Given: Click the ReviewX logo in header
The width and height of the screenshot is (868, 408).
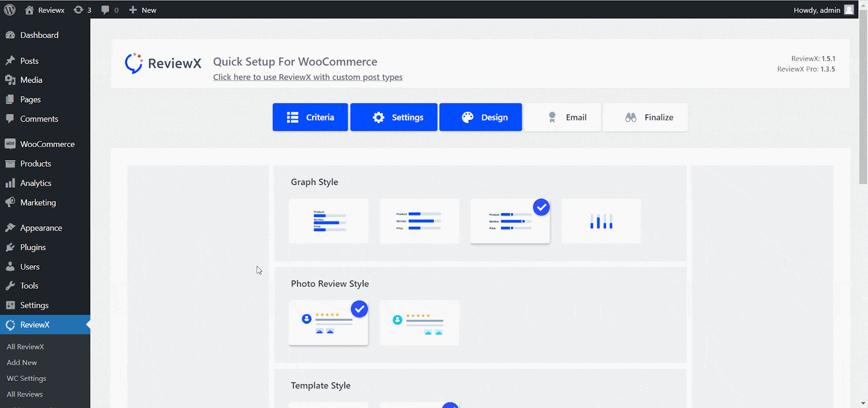Looking at the screenshot, I should 163,63.
